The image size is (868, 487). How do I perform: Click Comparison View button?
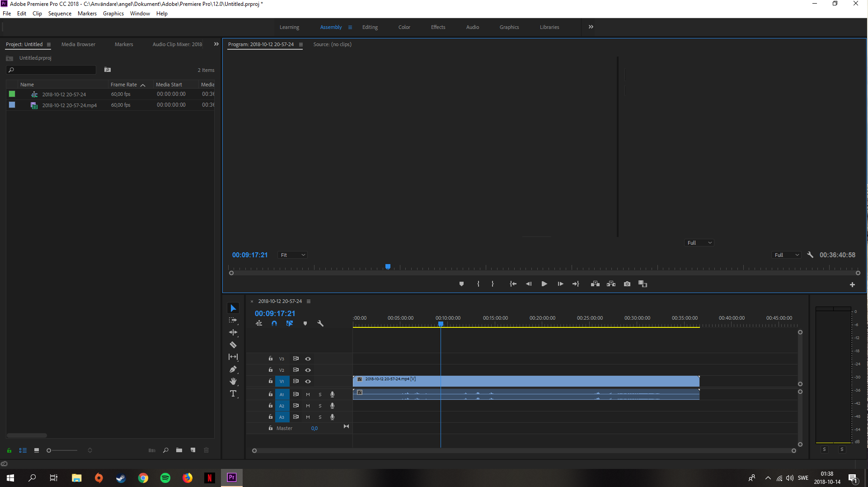pos(643,284)
